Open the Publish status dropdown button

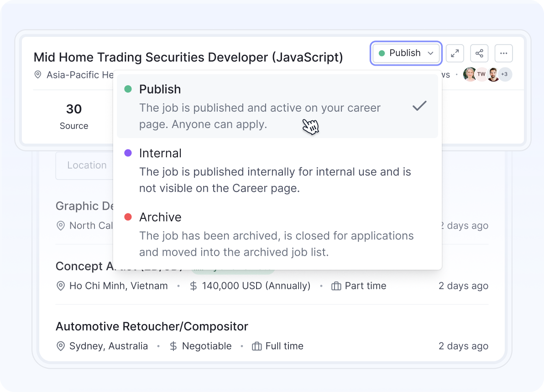pos(406,53)
